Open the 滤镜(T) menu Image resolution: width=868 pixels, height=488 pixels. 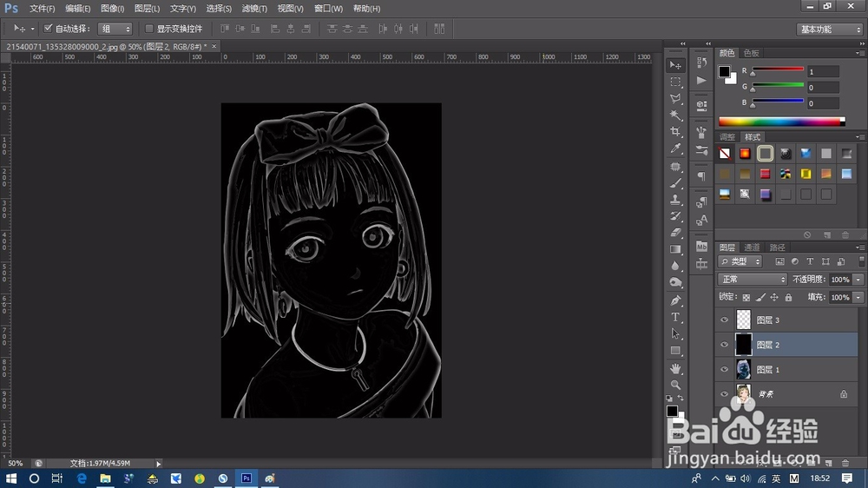pyautogui.click(x=254, y=9)
